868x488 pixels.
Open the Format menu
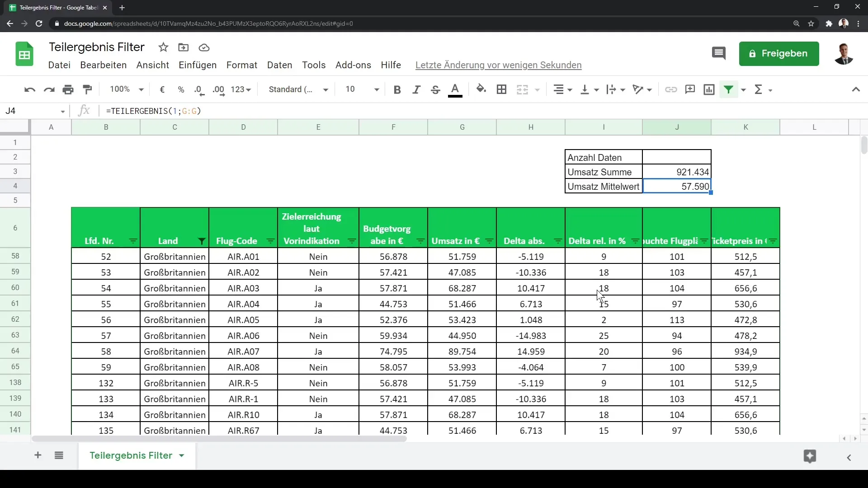[x=242, y=65]
